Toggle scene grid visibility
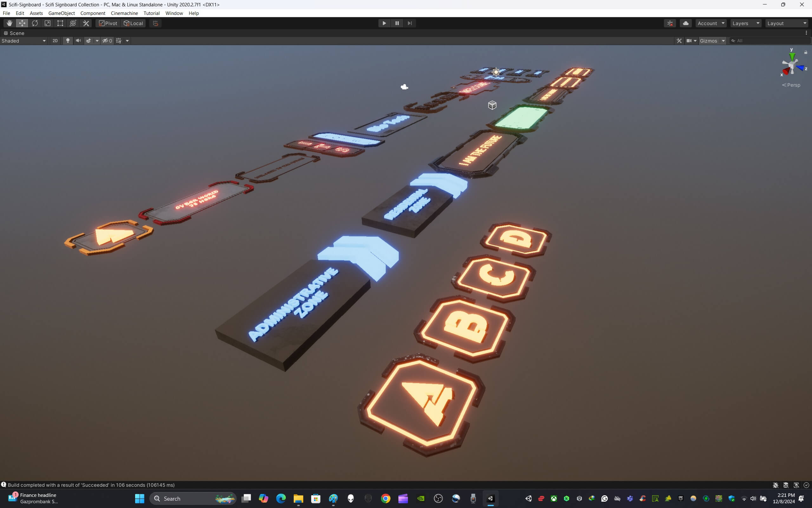The width and height of the screenshot is (812, 508). click(119, 41)
